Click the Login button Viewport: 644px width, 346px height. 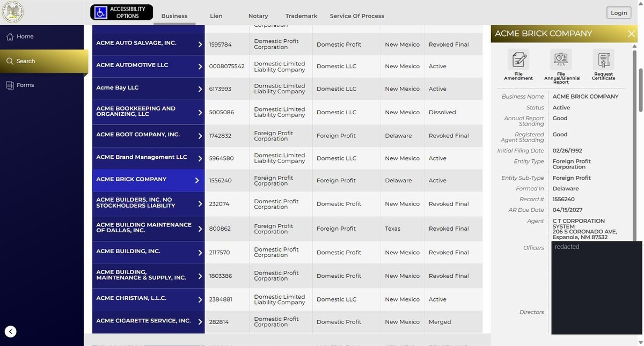619,13
